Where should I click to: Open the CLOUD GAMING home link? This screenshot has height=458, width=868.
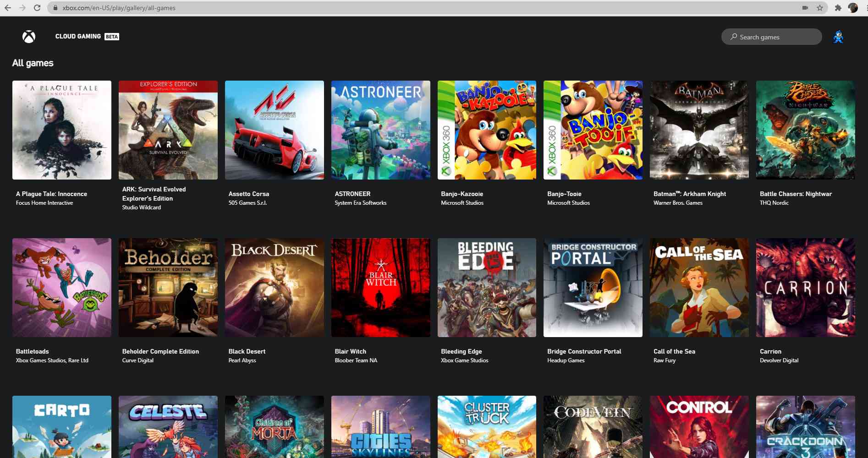point(78,36)
